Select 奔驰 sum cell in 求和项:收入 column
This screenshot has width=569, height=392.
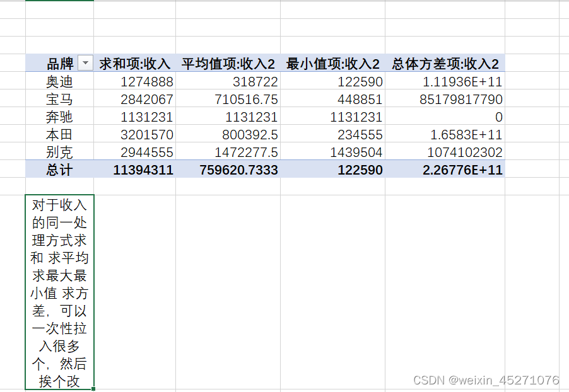[x=134, y=117]
